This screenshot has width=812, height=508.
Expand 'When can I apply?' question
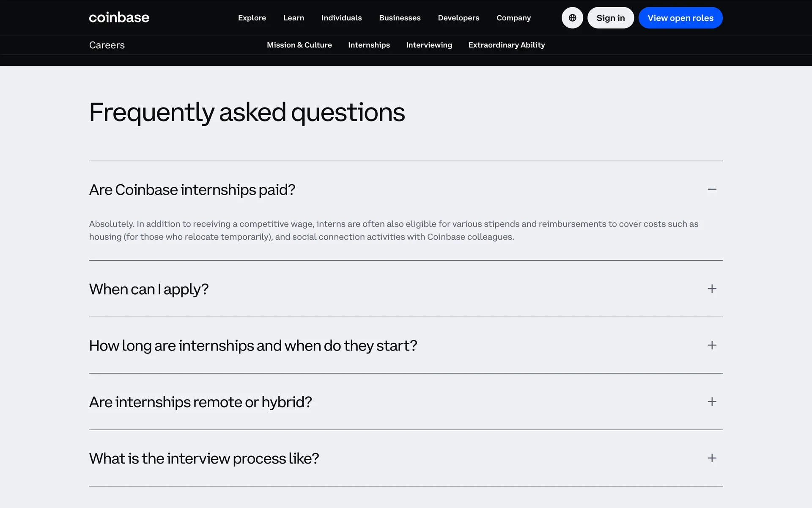tap(149, 289)
